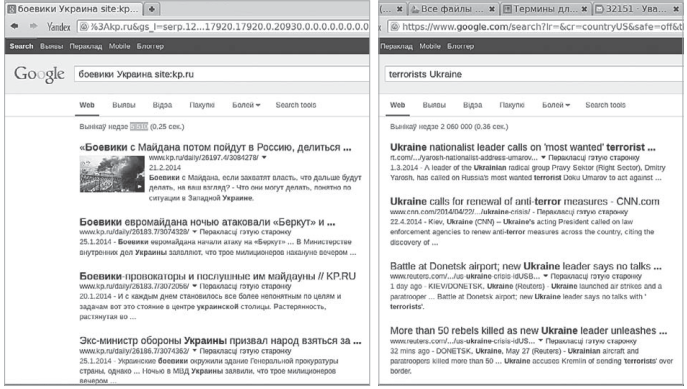Screen dimensions: 687x389
Task: Click the page icon in left address bar
Action: coord(84,27)
